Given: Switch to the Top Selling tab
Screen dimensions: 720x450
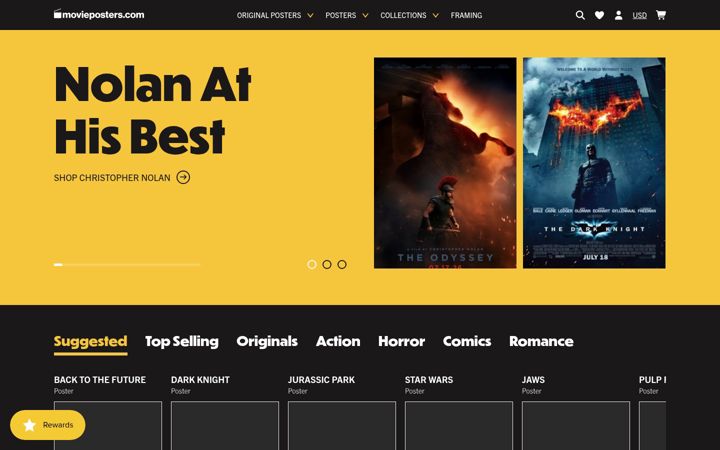Looking at the screenshot, I should 182,342.
